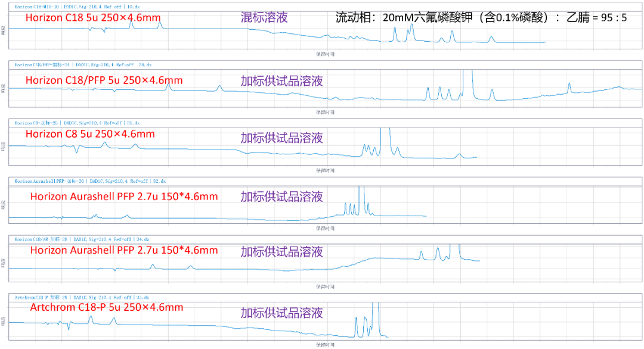Click '加标供试品溶液' in the 32.dx panel
This screenshot has width=644, height=349.
[281, 197]
